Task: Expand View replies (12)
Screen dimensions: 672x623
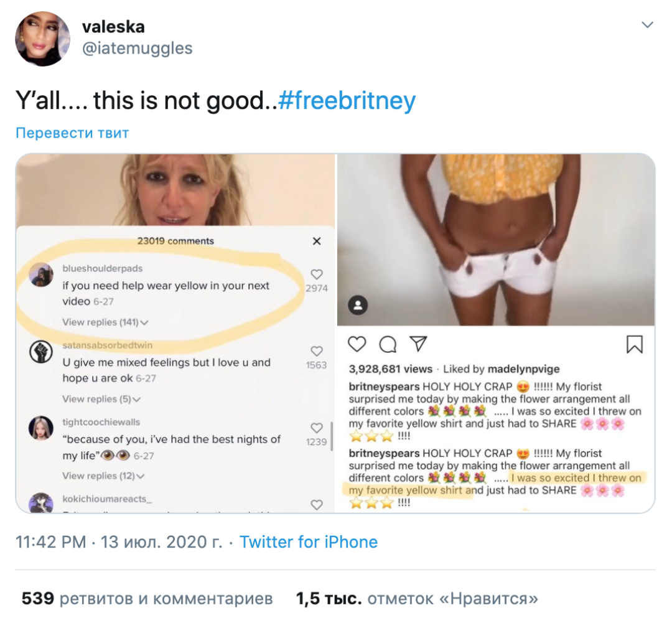Action: pyautogui.click(x=104, y=476)
